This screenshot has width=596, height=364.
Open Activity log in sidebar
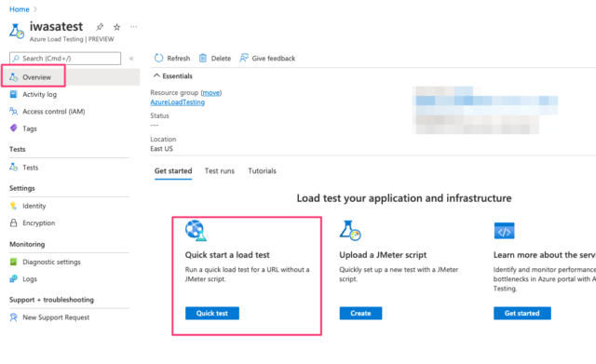[x=39, y=94]
